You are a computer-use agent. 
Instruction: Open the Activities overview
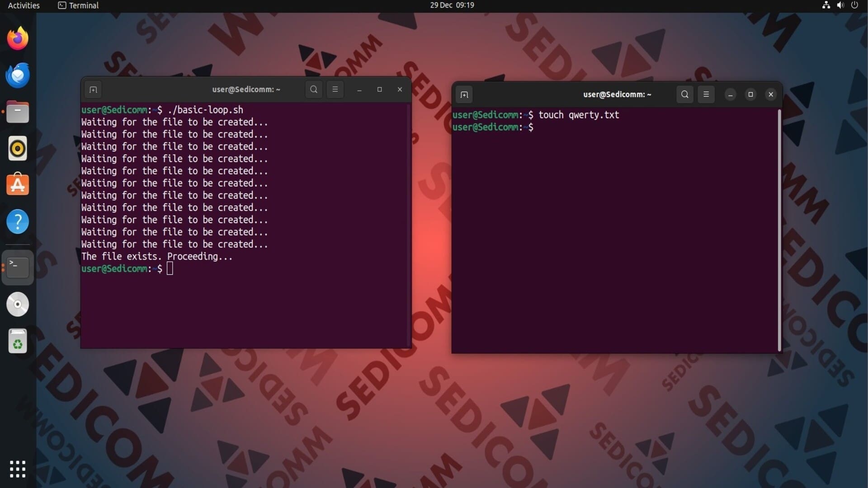(24, 5)
